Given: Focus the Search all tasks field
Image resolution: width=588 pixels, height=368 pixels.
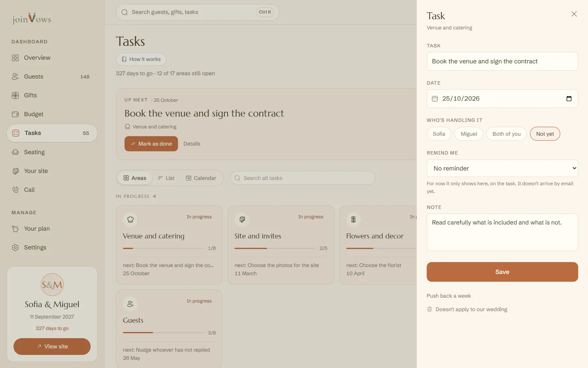Looking at the screenshot, I should [303, 178].
